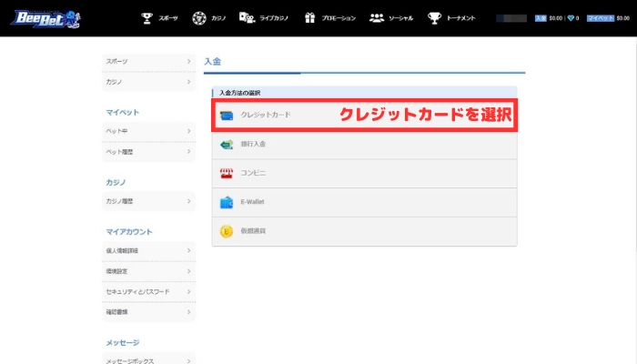This screenshot has width=637, height=364.
Task: Expand the カジノ履歴 sidebar row chevron
Action: [x=189, y=201]
